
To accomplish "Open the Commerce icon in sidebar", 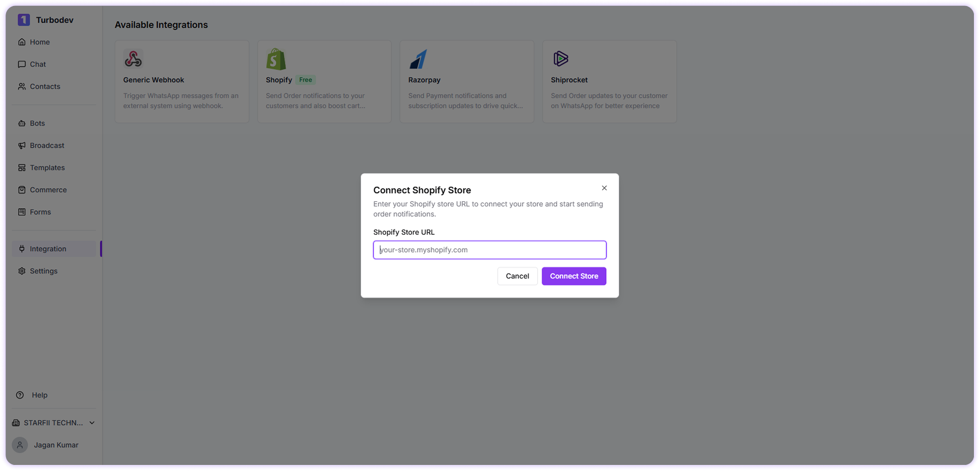I will click(21, 190).
